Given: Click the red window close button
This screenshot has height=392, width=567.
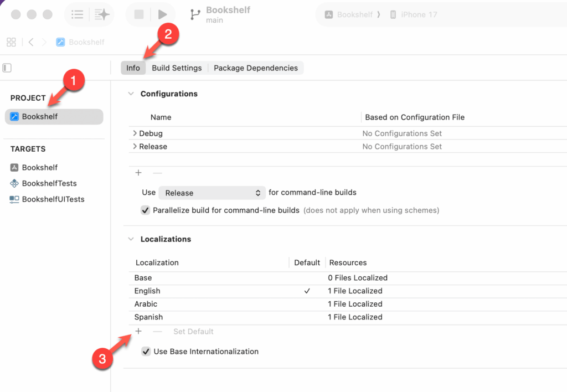Looking at the screenshot, I should click(x=16, y=14).
